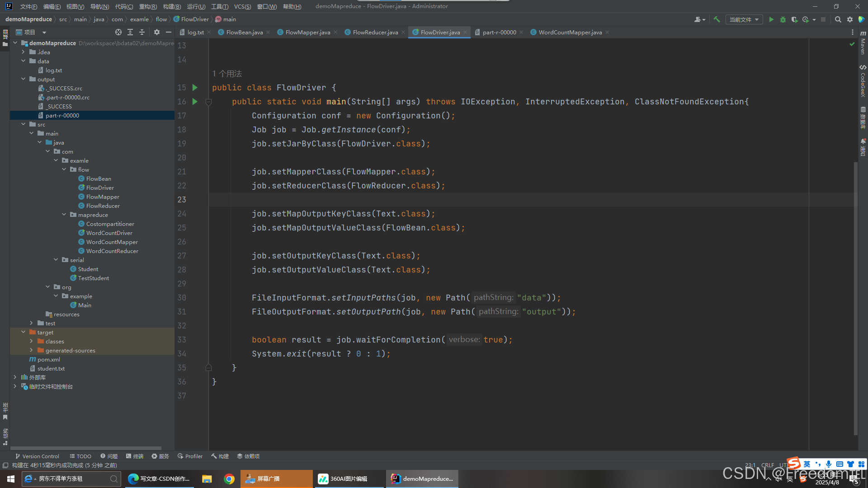Image resolution: width=868 pixels, height=488 pixels.
Task: Click the CRLF line separator status widget
Action: point(767,465)
